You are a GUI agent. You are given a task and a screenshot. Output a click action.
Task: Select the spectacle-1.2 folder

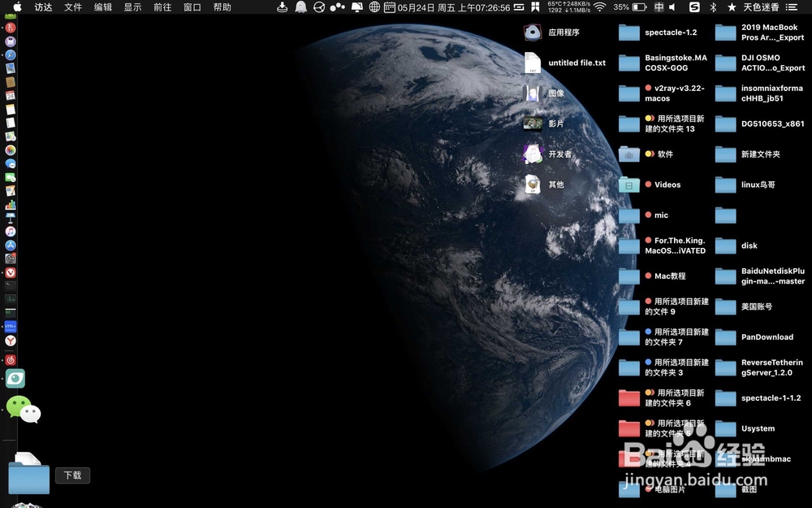(x=658, y=33)
